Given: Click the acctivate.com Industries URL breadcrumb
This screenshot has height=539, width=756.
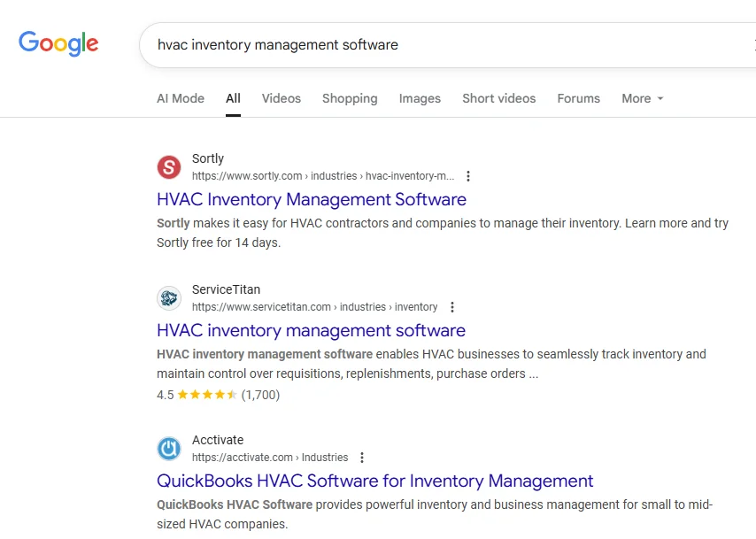Looking at the screenshot, I should [x=270, y=458].
